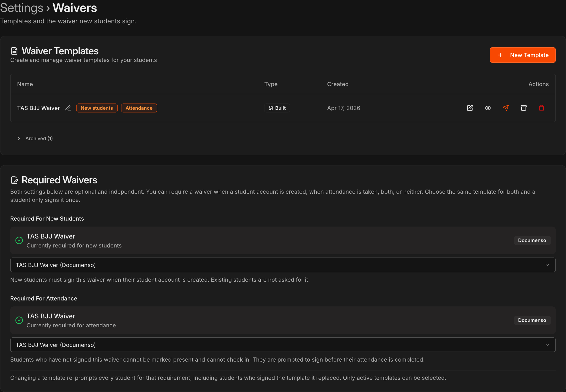Click the green check in new students card
Screen dimensions: 566x392
click(x=19, y=240)
